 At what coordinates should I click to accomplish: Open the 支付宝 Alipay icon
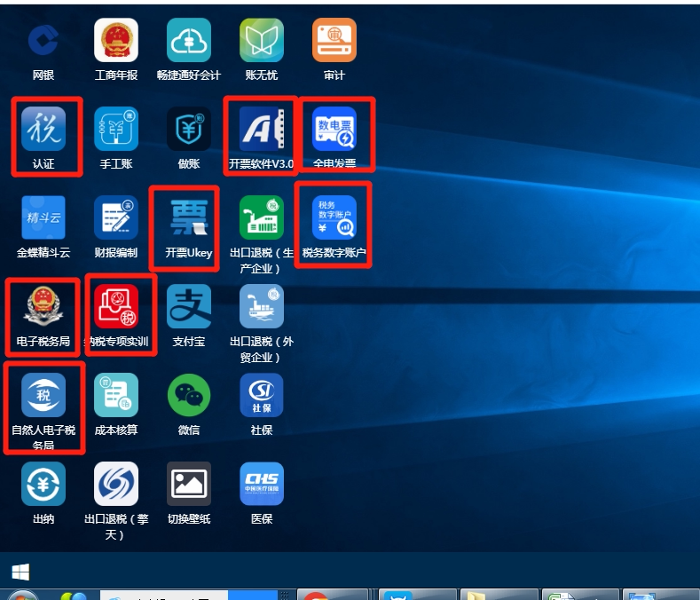pos(189,306)
